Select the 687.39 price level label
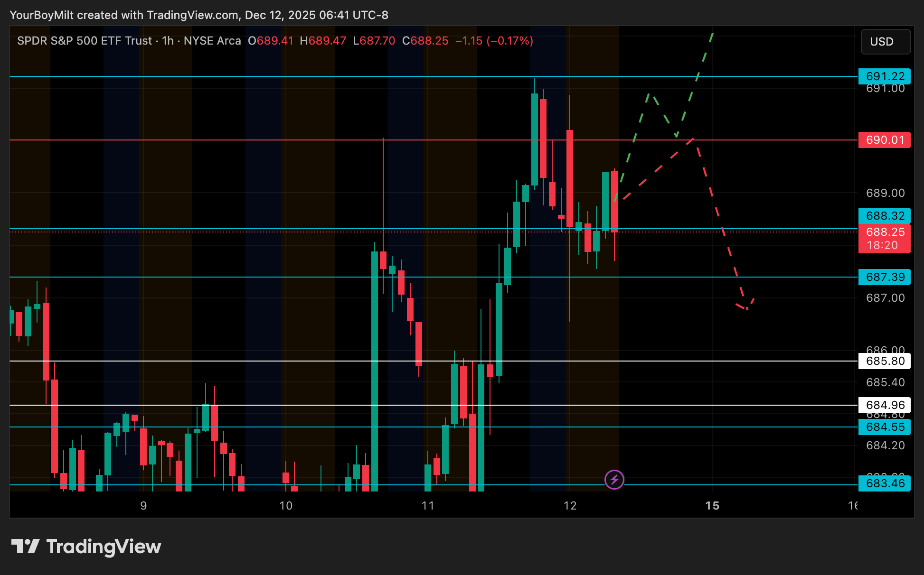Viewport: 924px width, 575px height. 884,277
